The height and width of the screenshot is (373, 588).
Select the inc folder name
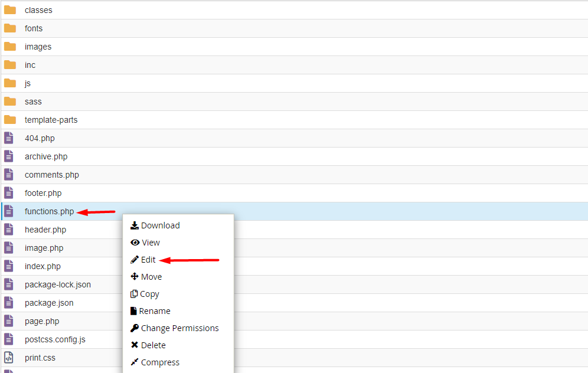[x=30, y=66]
